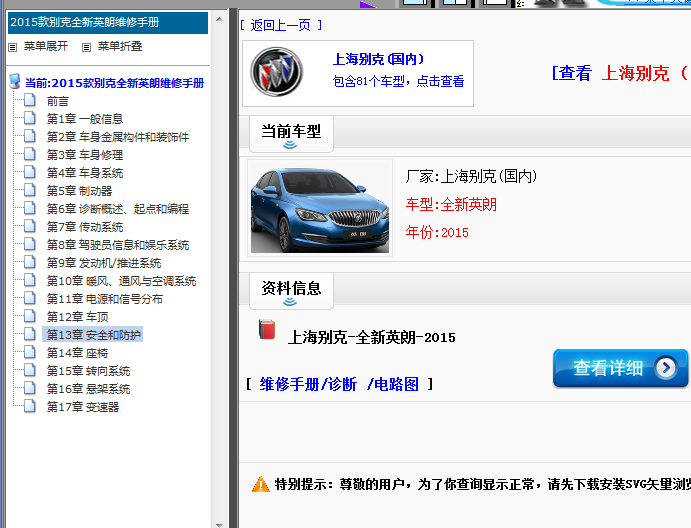
Task: Collapse all menus with 菜单折叠
Action: coord(120,46)
